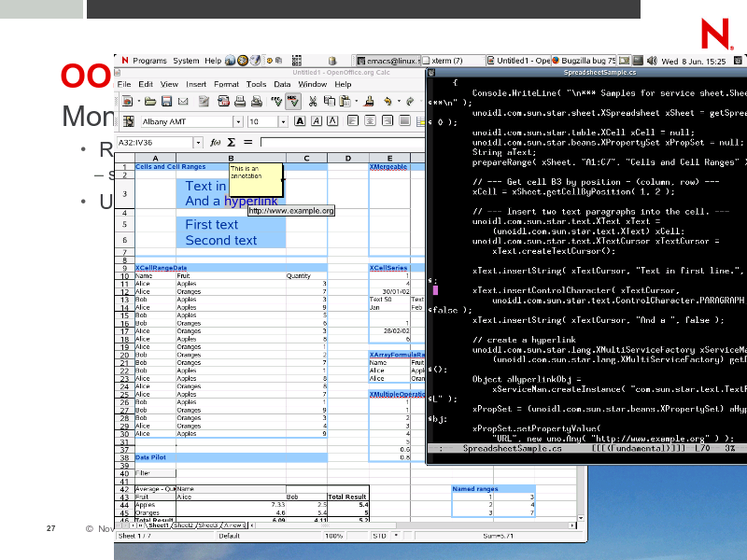Open the System menu in the top panel
747x560 pixels.
[x=186, y=61]
